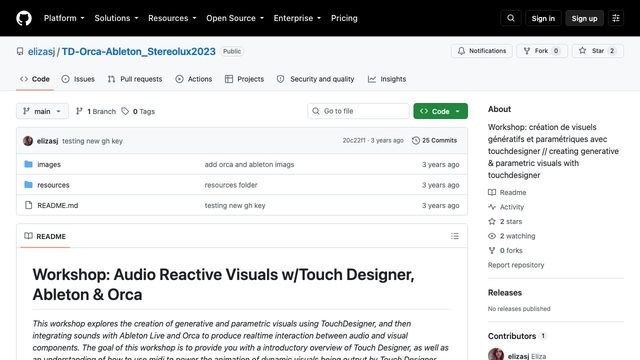Open the 1 Branch link
The image size is (640, 360).
tap(96, 111)
